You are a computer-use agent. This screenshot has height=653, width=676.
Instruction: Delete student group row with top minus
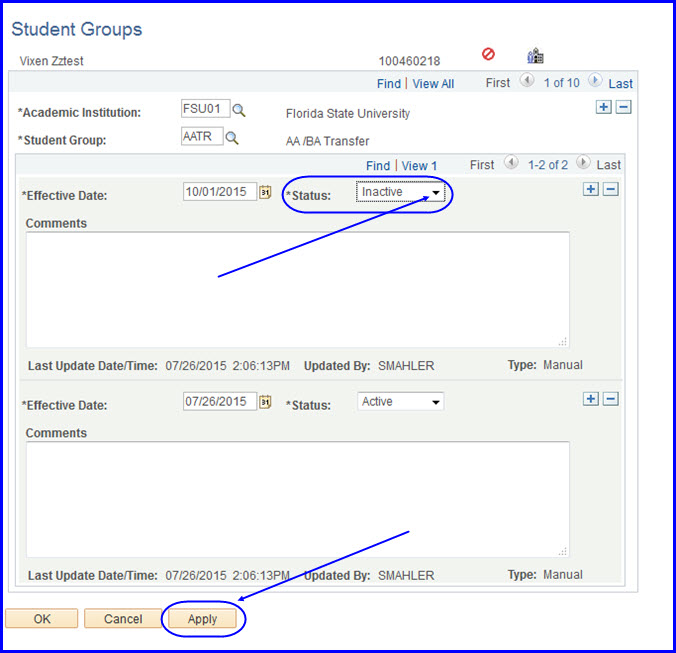(623, 107)
